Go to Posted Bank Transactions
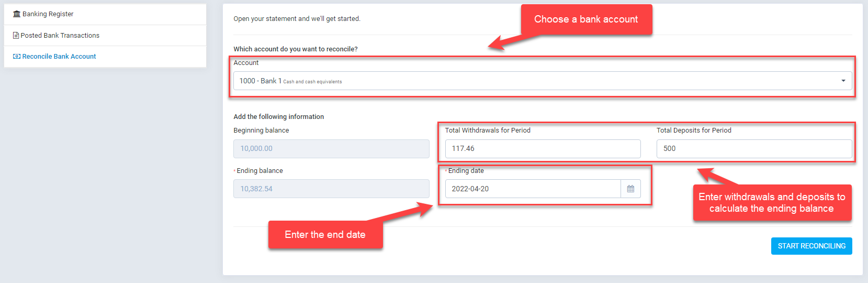Viewport: 868px width, 283px height. (x=60, y=36)
